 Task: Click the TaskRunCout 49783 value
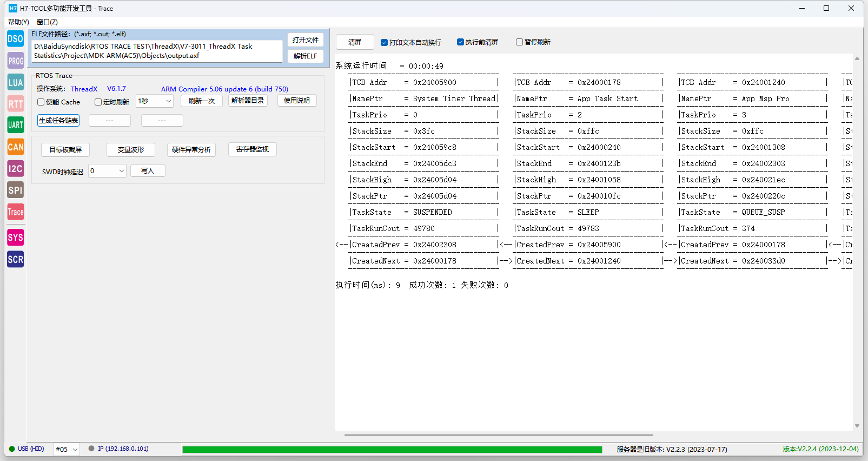pos(588,228)
